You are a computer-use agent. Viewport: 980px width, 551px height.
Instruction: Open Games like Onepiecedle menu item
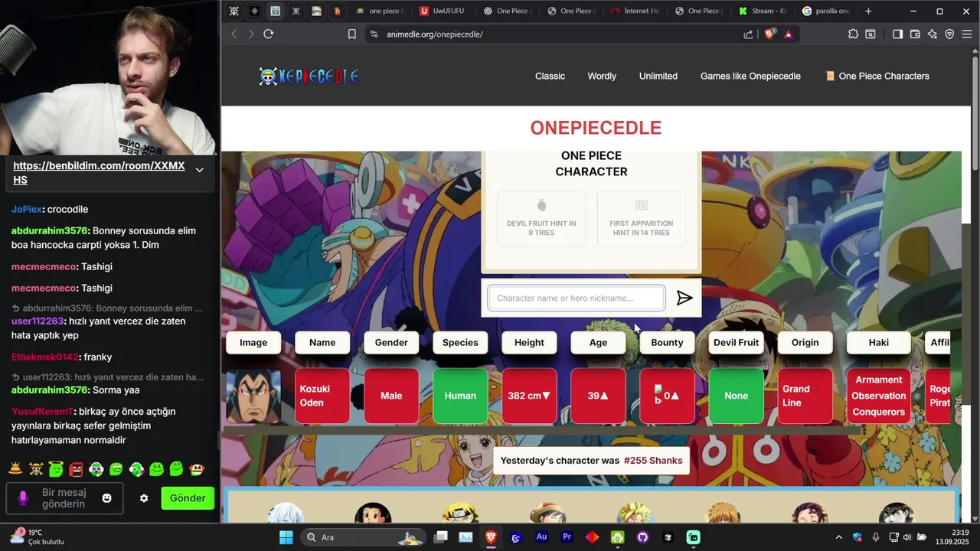(750, 76)
